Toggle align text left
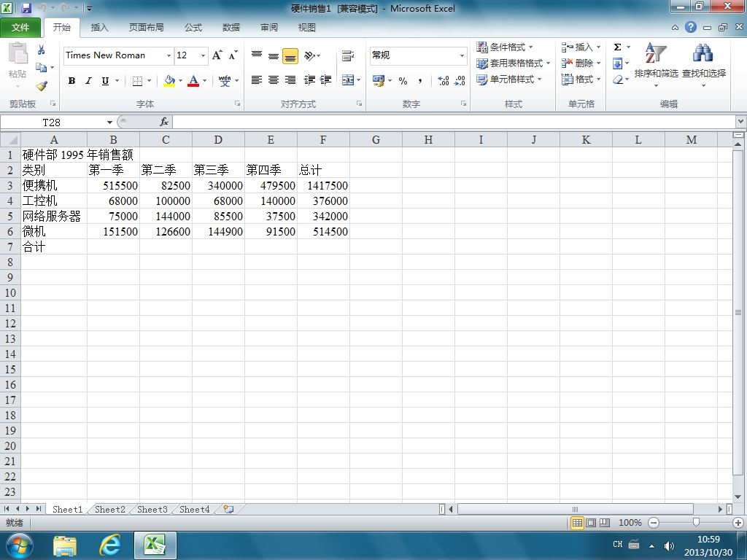 pos(256,80)
